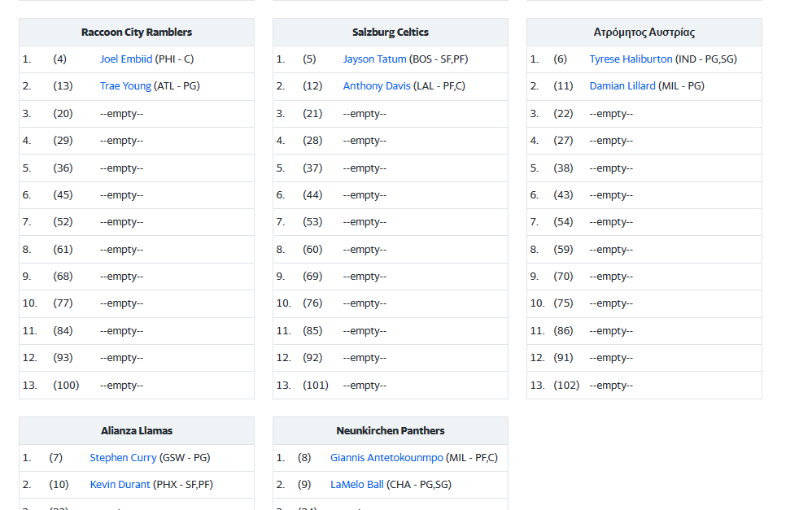Screen dimensions: 812x510
Task: Click the "--empty--" slot for pick (100)
Action: [122, 386]
